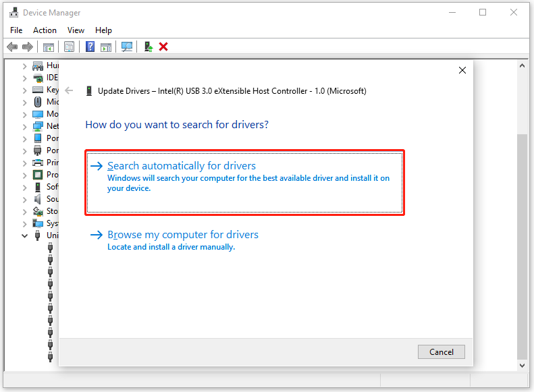Open the Help menu

coord(103,30)
